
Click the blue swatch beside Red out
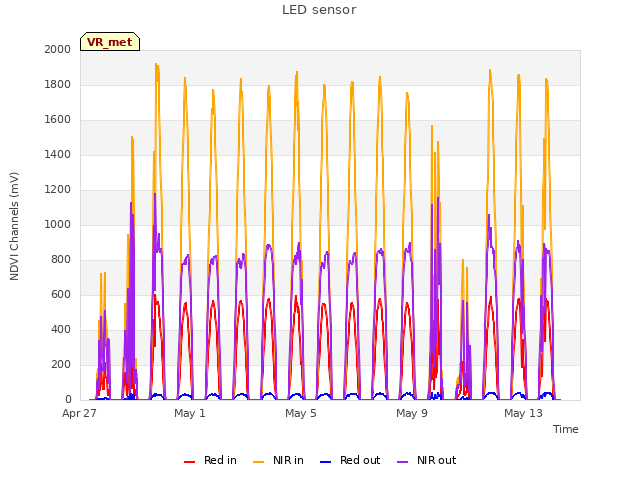[x=325, y=462]
